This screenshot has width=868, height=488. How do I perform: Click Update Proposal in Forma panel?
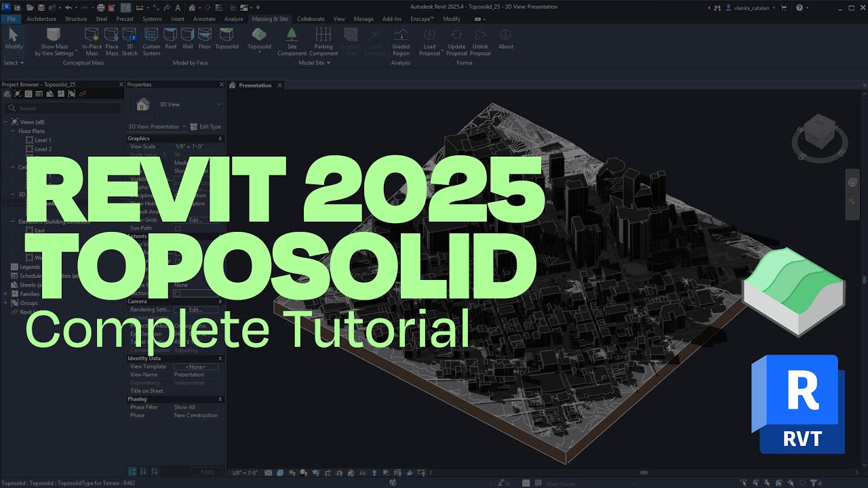point(457,41)
